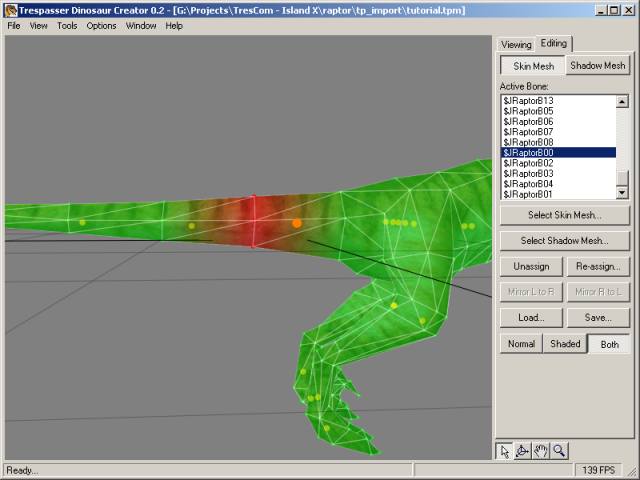Click the application icon in title bar
640x480 pixels.
click(11, 10)
